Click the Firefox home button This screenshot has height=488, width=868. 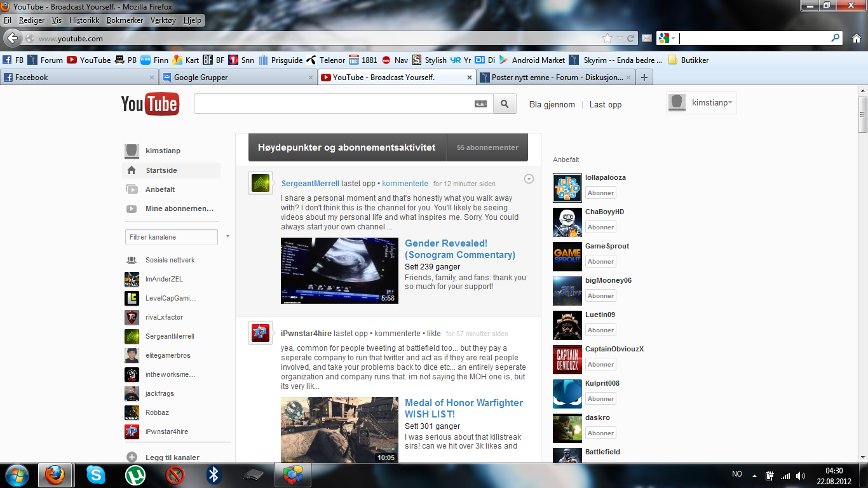pyautogui.click(x=856, y=38)
